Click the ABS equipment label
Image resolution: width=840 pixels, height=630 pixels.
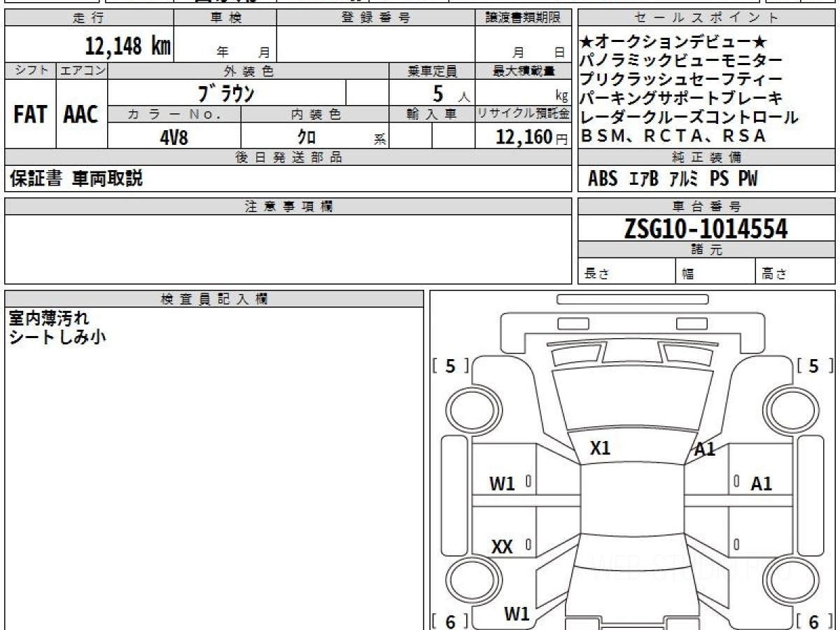coord(603,179)
